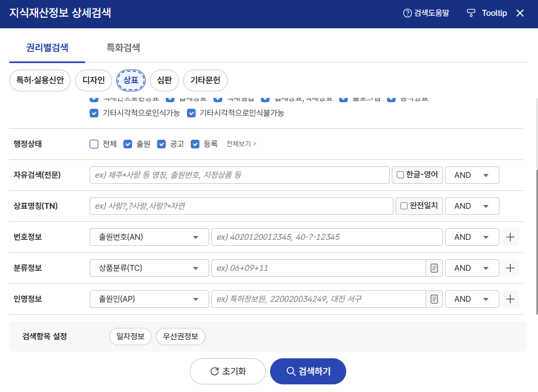
Task: Add another 분류정보 row using plus icon
Action: pyautogui.click(x=510, y=267)
